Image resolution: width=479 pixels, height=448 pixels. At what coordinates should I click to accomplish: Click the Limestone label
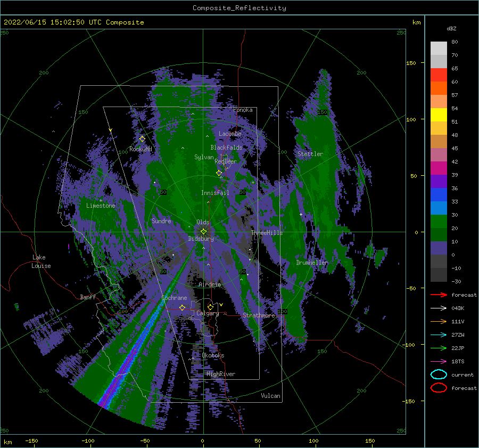101,206
